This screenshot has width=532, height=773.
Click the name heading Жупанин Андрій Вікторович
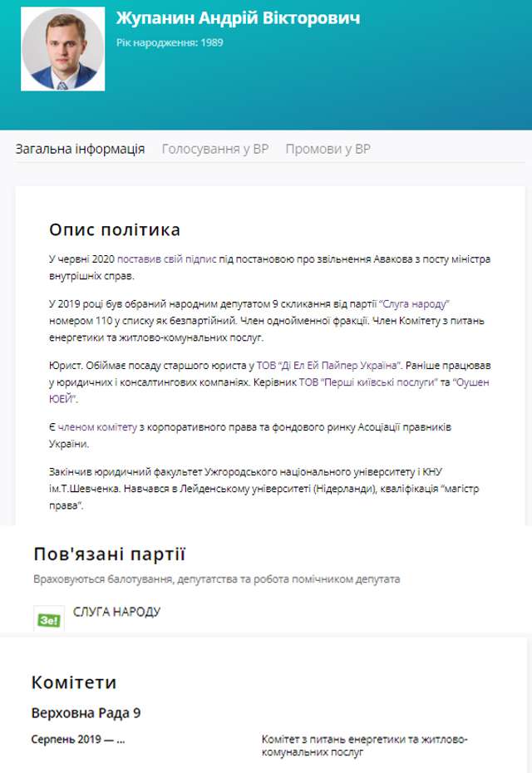[238, 17]
